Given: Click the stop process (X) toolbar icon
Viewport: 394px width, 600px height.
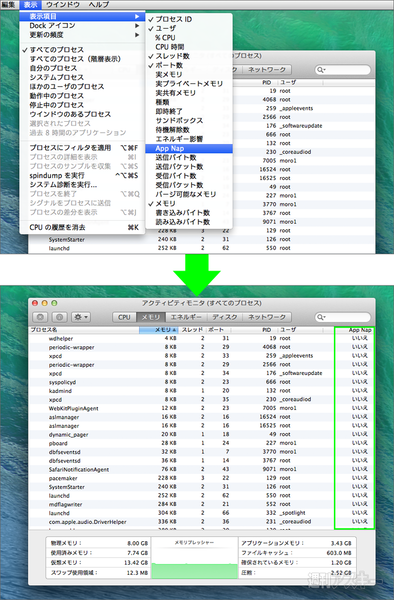Looking at the screenshot, I should pyautogui.click(x=40, y=317).
